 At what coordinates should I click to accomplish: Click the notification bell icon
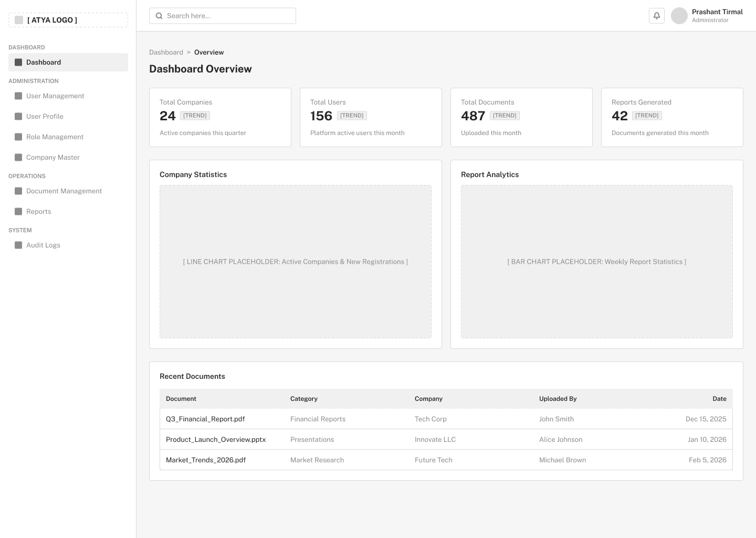(x=657, y=16)
